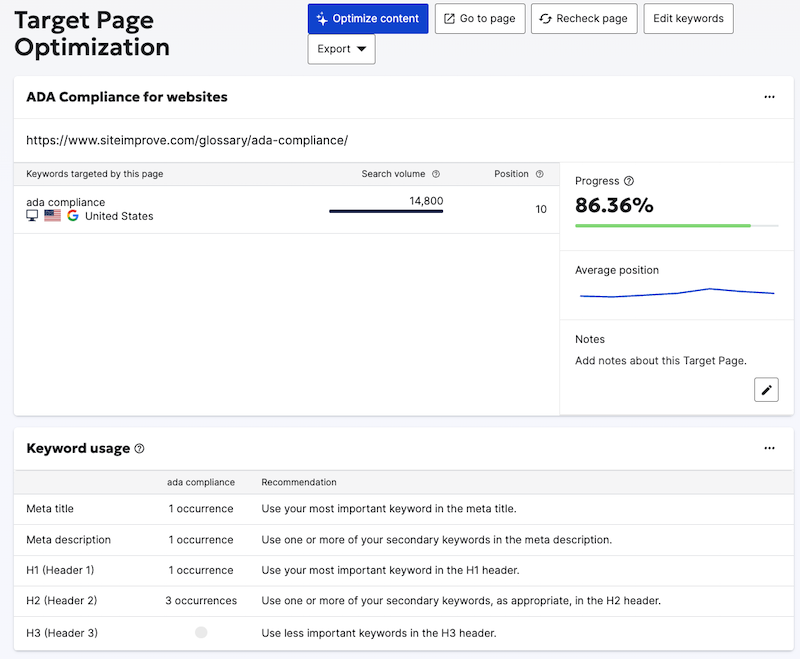800x659 pixels.
Task: Click the United States flag icon
Action: click(x=52, y=216)
